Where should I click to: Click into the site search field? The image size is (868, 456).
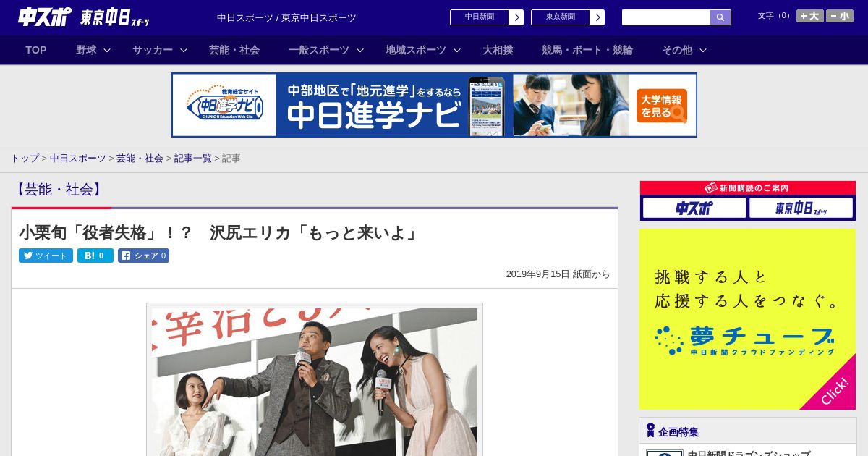tap(666, 17)
